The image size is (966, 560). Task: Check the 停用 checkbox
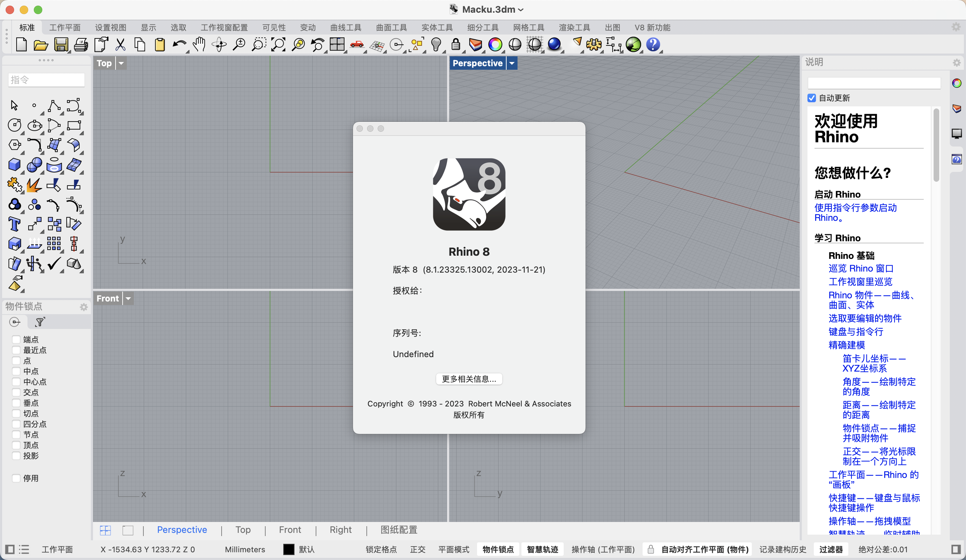click(16, 478)
